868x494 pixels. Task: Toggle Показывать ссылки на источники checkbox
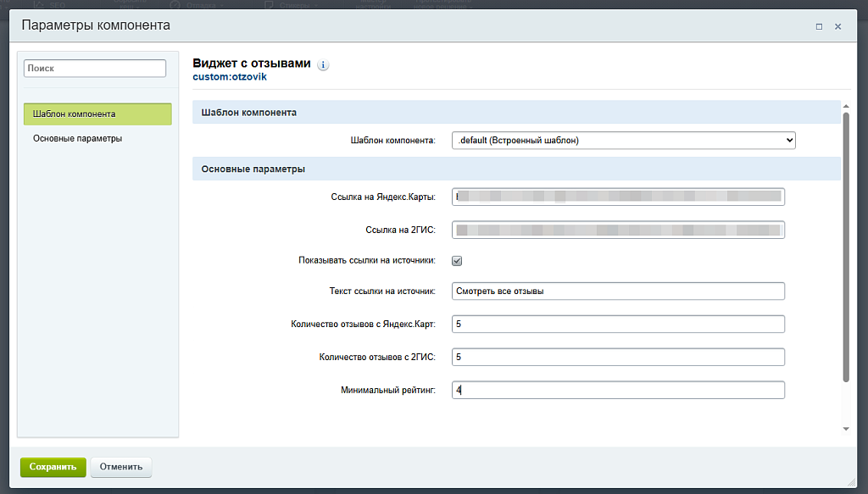click(457, 260)
